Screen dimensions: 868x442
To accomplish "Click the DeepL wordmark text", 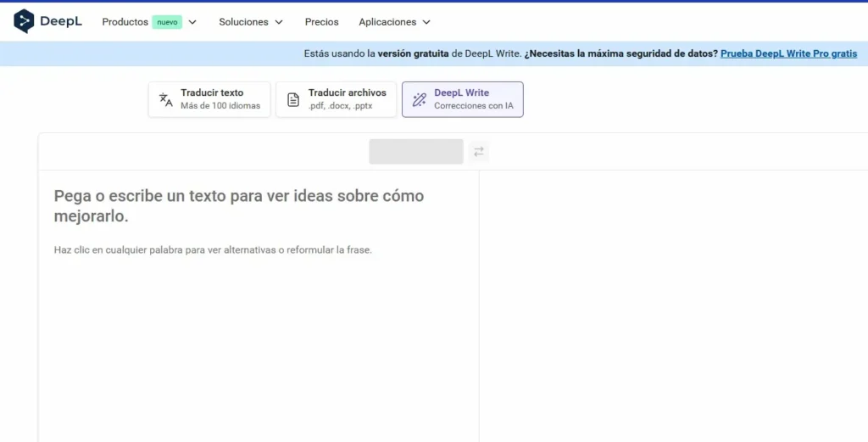I will tap(61, 21).
